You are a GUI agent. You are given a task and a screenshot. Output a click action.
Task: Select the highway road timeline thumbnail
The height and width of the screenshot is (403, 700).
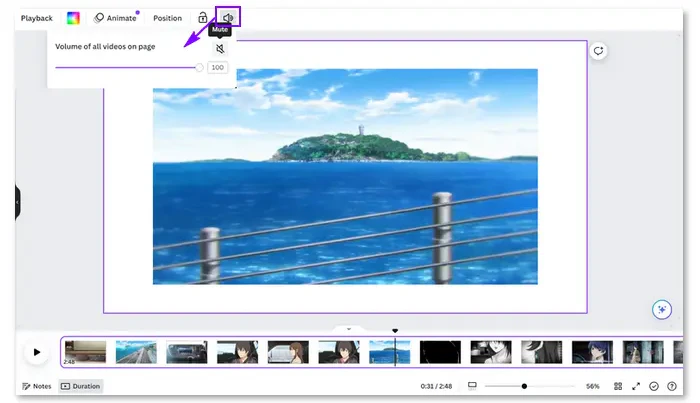tap(136, 352)
